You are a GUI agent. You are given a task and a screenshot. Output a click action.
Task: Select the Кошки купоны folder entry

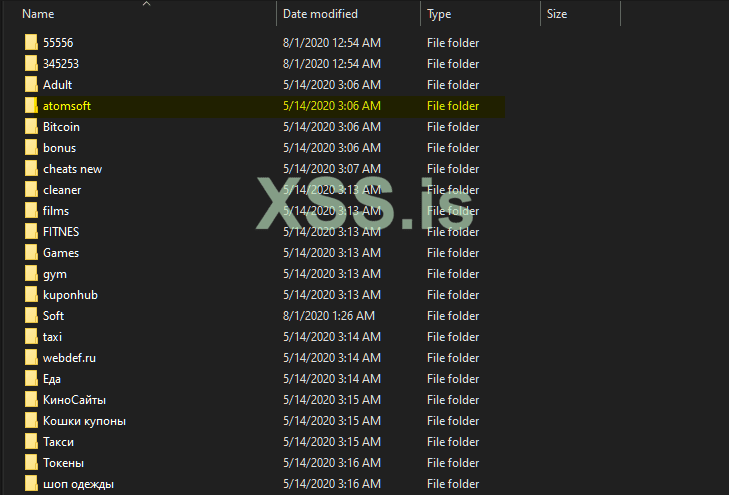pyautogui.click(x=84, y=421)
